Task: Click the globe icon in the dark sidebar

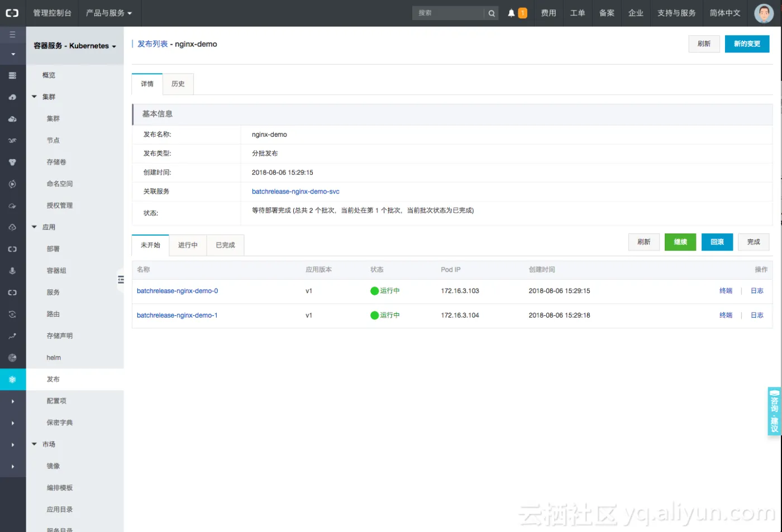Action: coord(12,358)
